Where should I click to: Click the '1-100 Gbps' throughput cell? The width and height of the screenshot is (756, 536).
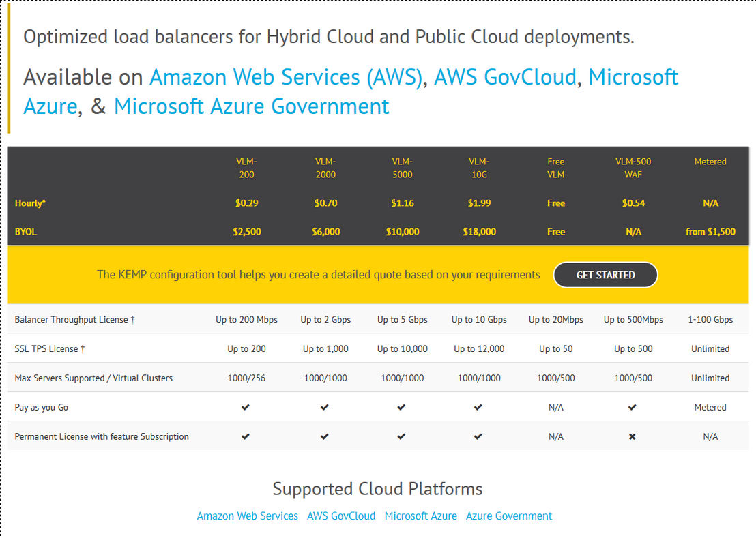710,320
